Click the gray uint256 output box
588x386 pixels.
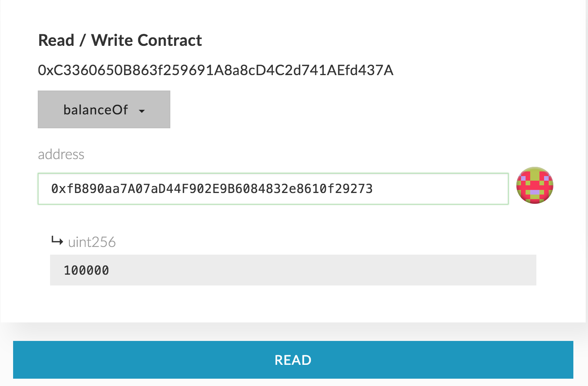point(293,270)
